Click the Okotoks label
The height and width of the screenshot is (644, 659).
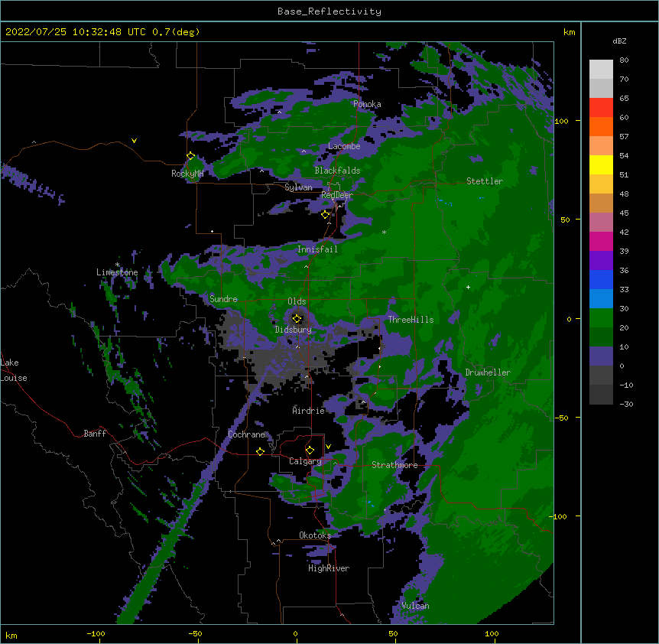point(315,535)
